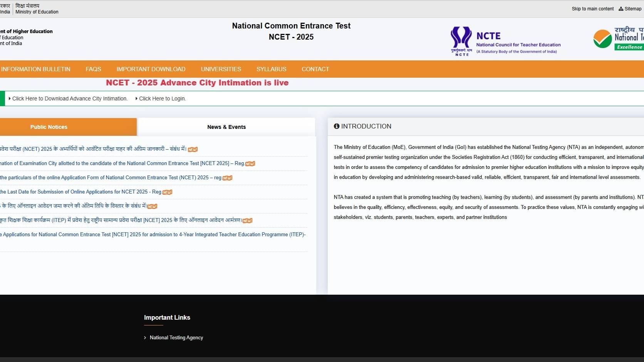This screenshot has width=644, height=362.
Task: Click the Introduction info icon
Action: point(337,126)
